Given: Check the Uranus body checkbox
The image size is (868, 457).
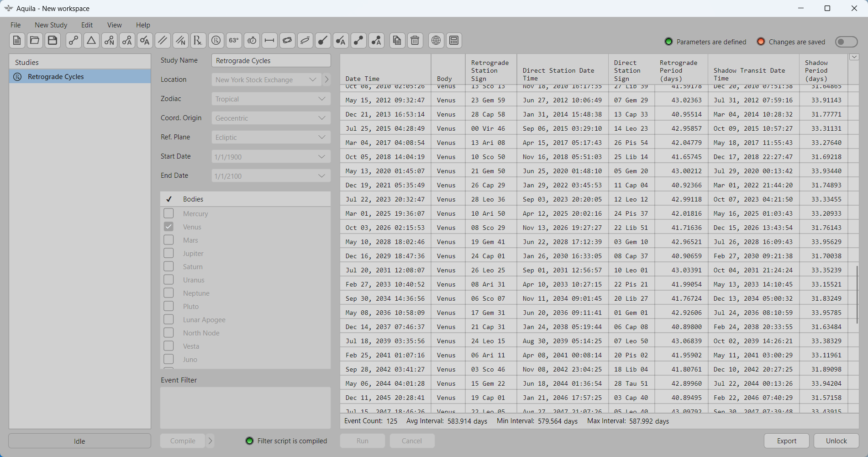Looking at the screenshot, I should click(x=168, y=280).
